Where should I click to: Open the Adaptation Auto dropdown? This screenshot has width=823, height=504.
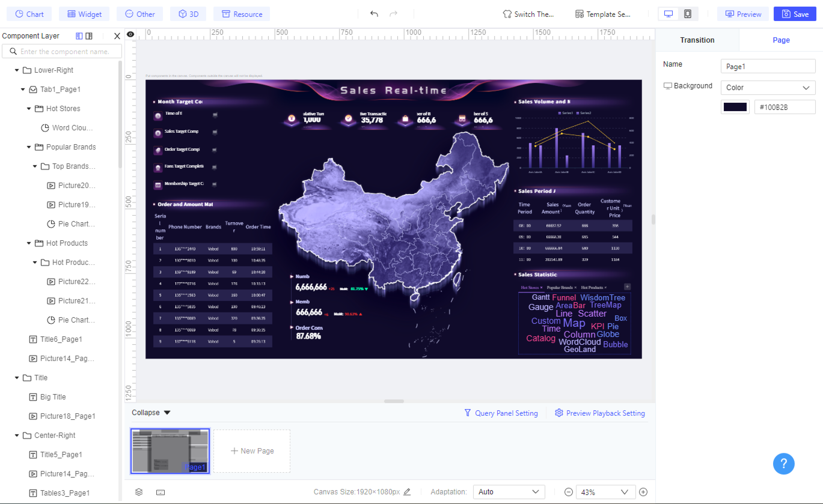point(508,492)
